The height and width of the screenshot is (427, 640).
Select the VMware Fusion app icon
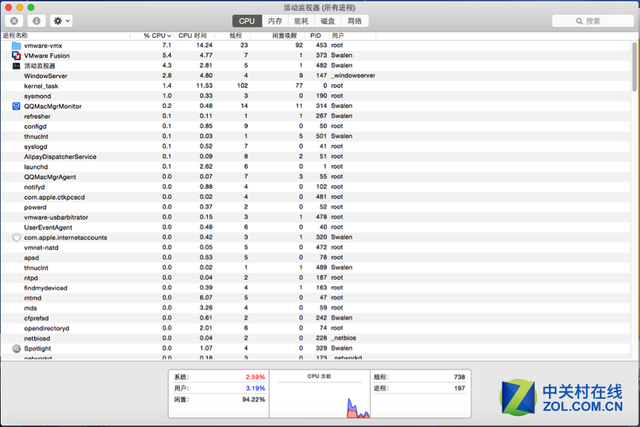click(x=16, y=56)
